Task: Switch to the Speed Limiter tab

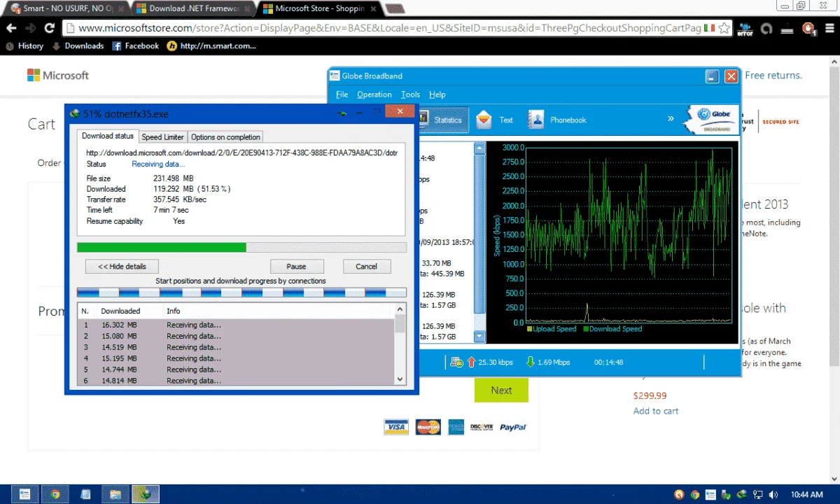Action: click(x=163, y=137)
